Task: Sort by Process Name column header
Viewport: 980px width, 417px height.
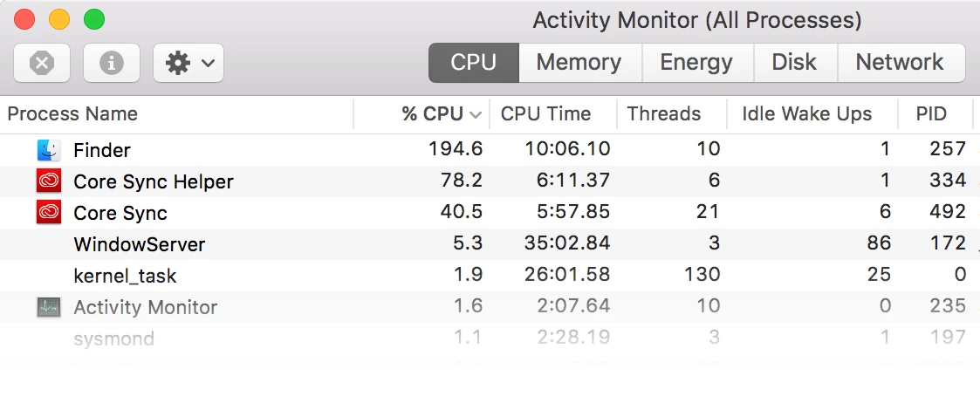Action: point(72,114)
